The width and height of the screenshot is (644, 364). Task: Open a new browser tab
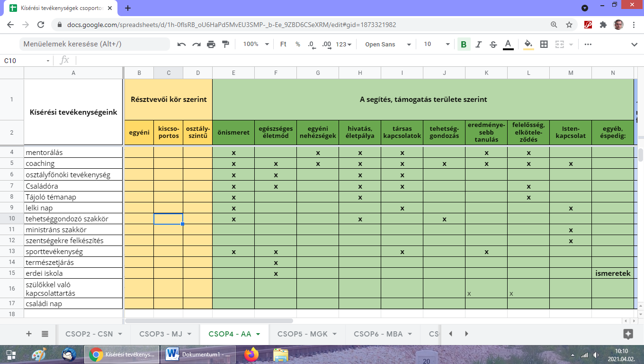pos(128,8)
